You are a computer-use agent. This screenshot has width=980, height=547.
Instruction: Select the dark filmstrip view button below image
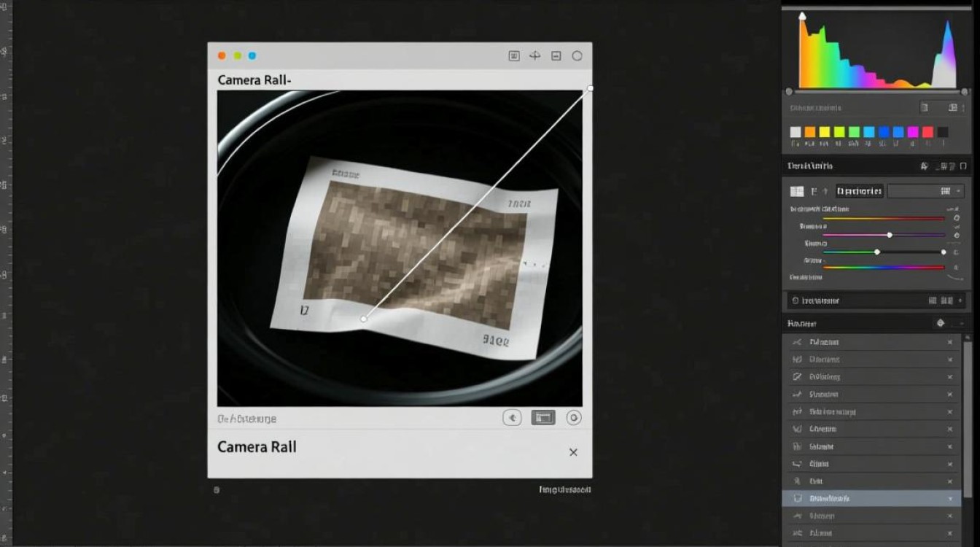(542, 418)
